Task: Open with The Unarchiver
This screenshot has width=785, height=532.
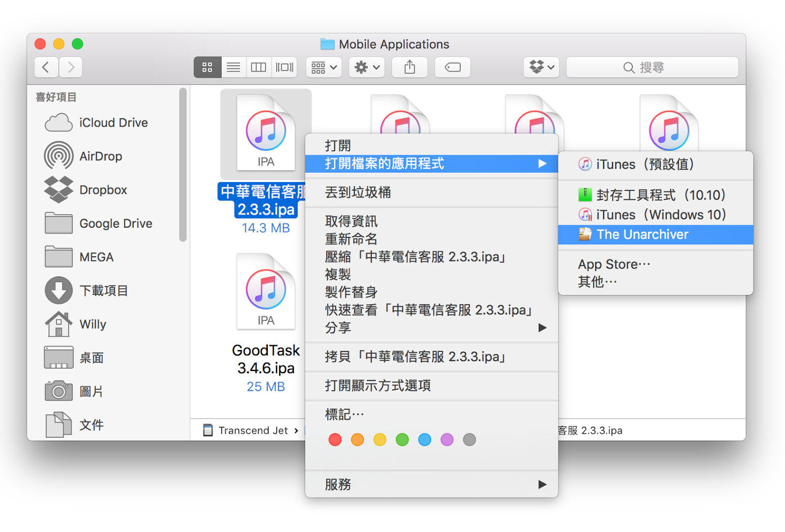Action: click(x=655, y=235)
